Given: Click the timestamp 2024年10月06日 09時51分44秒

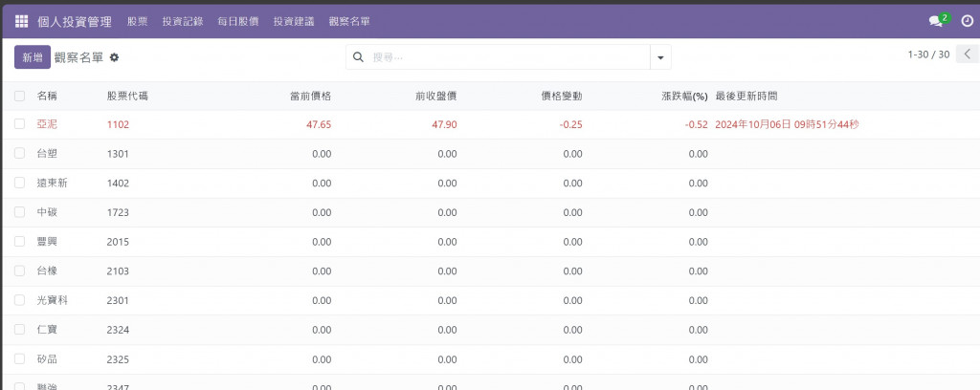Looking at the screenshot, I should [x=787, y=125].
